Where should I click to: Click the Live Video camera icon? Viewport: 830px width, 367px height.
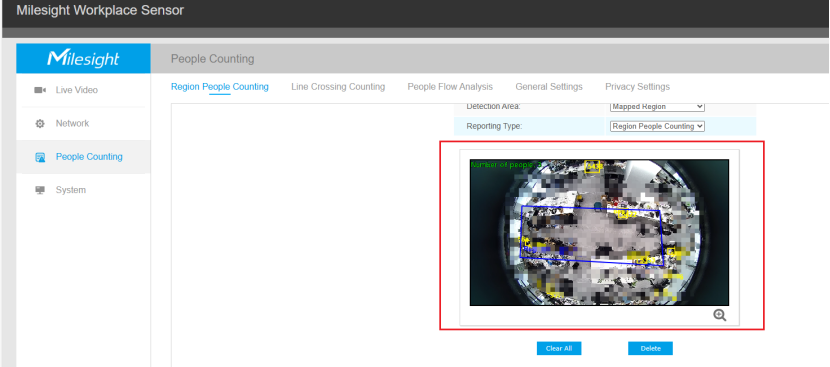(40, 90)
